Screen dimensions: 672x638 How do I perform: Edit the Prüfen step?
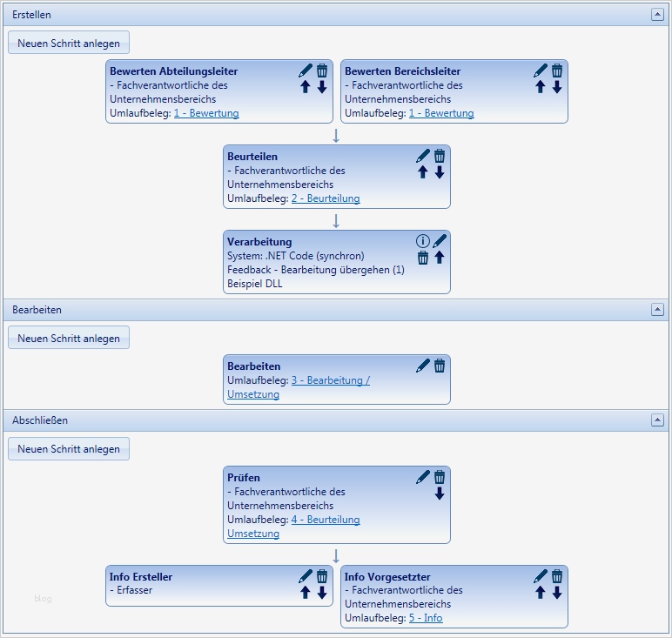(x=423, y=477)
